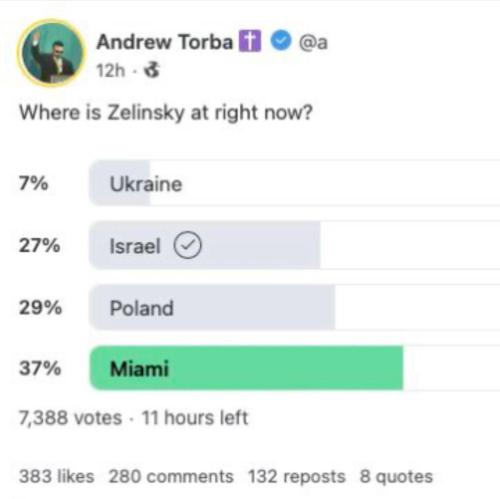Viewport: 500px width, 499px height.
Task: Select the Israel poll option
Action: 295,245
